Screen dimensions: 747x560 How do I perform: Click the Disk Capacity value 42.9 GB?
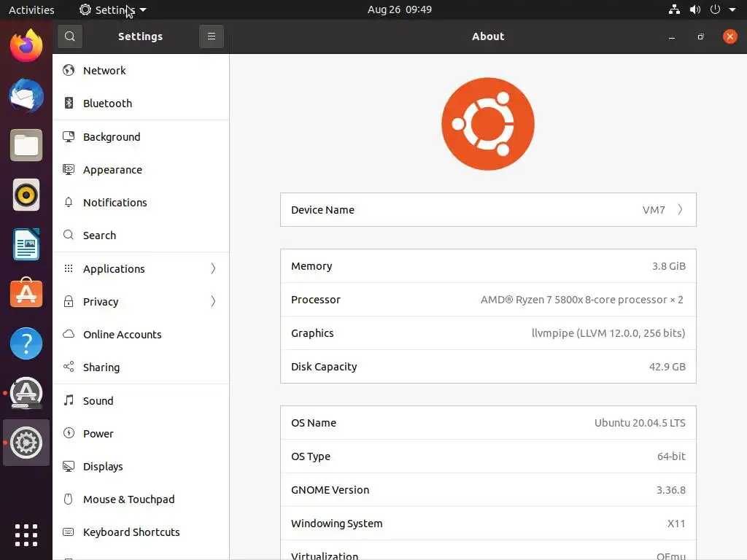tap(667, 367)
